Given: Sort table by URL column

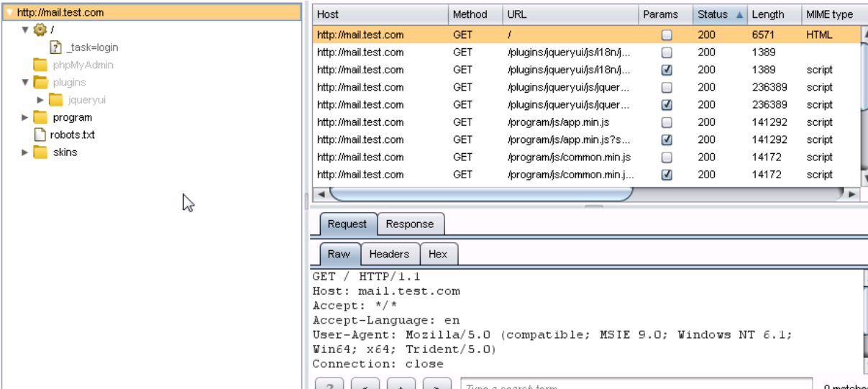Looking at the screenshot, I should (570, 14).
